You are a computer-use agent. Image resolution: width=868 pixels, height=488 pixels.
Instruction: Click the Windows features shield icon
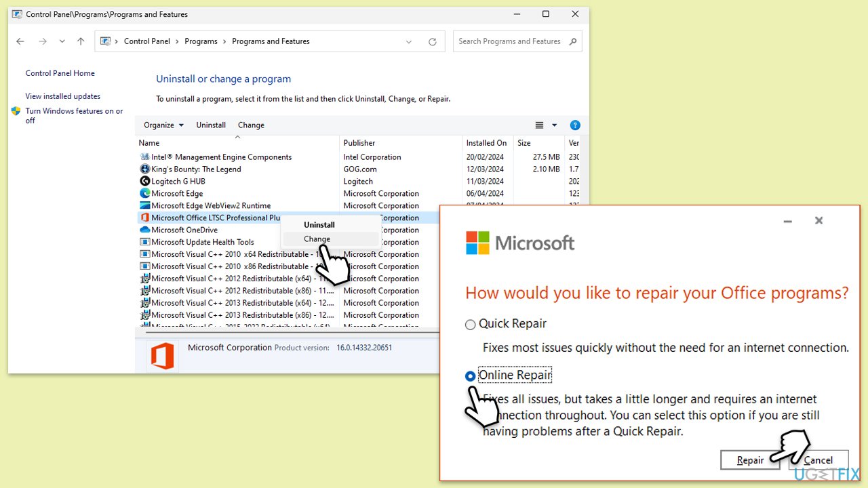pos(16,111)
